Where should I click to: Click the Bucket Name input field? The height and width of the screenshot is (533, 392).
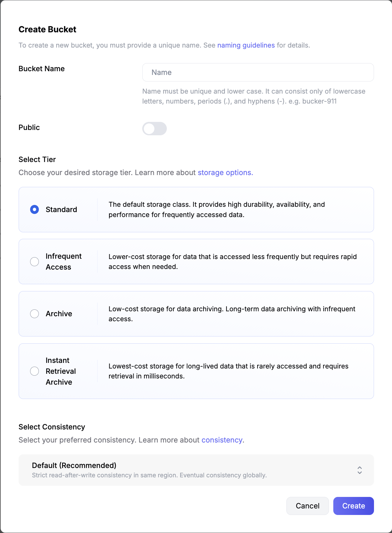258,72
